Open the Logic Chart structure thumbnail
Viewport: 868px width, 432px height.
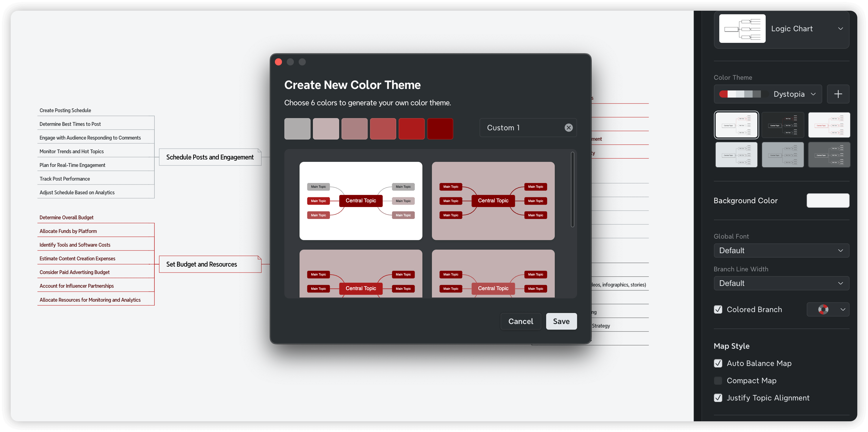[x=742, y=29]
